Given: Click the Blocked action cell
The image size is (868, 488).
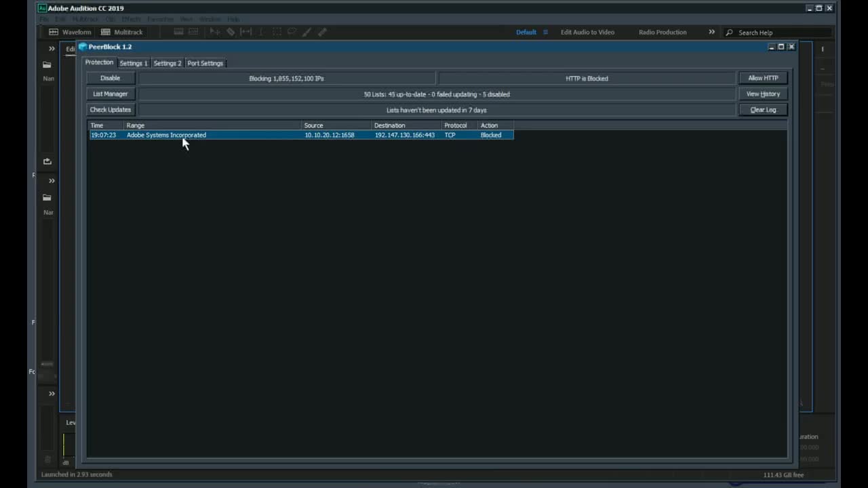Looking at the screenshot, I should 491,135.
